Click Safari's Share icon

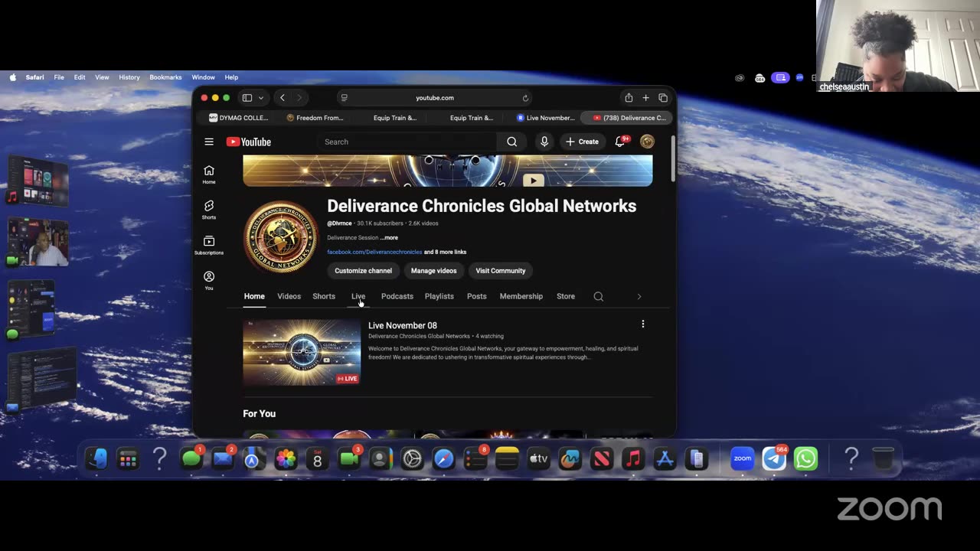point(629,98)
